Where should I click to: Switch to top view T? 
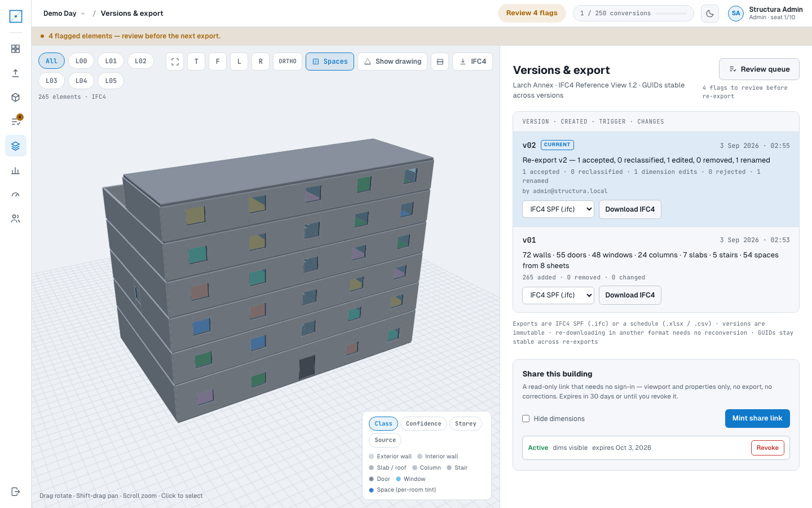196,62
